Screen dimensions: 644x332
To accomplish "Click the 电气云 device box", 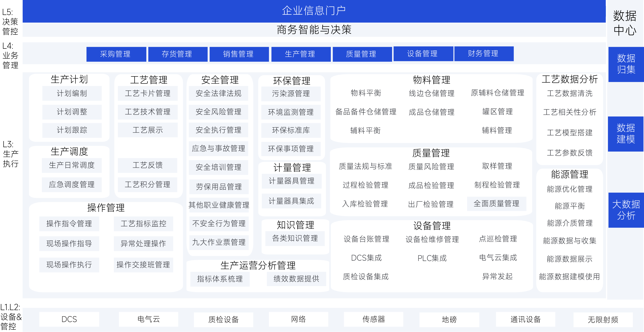I will [149, 320].
